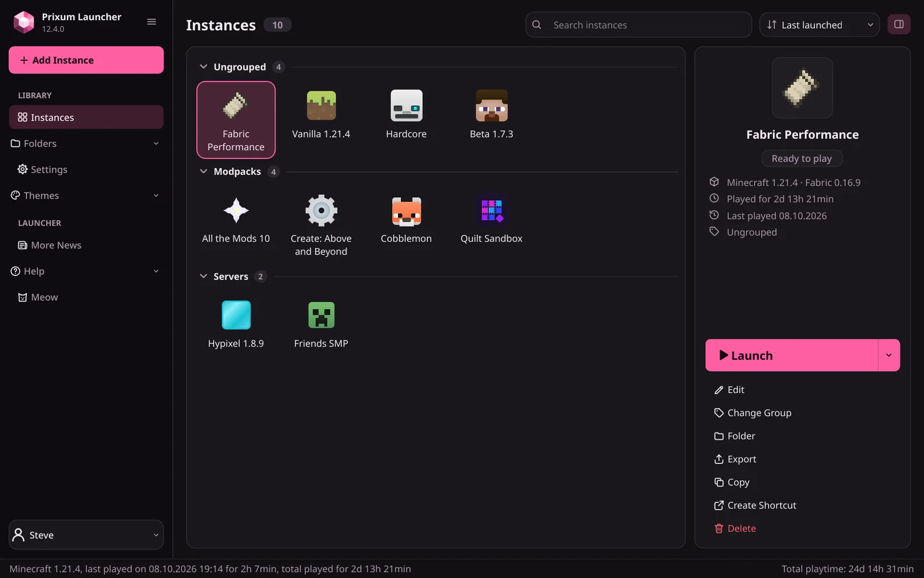Open the Launch options dropdown arrow

[x=889, y=355]
